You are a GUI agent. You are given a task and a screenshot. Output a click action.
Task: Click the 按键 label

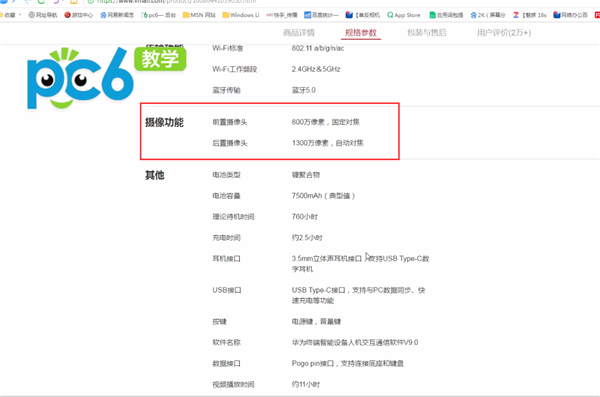click(220, 322)
